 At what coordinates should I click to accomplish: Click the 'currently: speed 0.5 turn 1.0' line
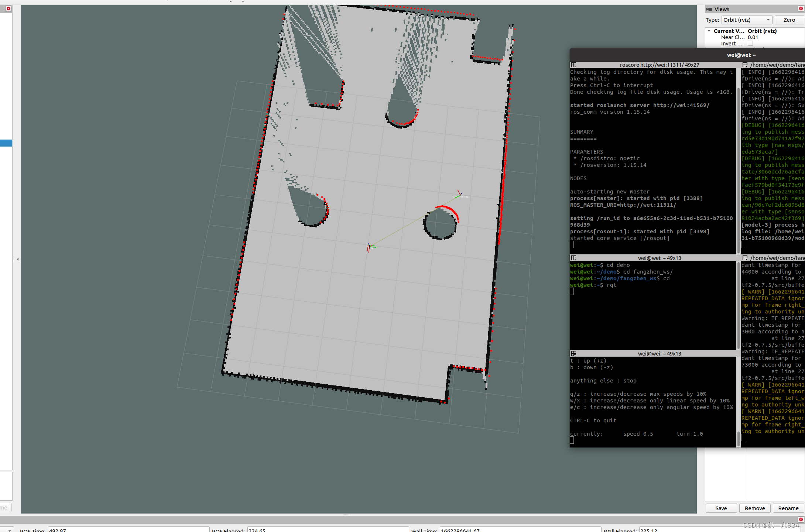tap(636, 434)
